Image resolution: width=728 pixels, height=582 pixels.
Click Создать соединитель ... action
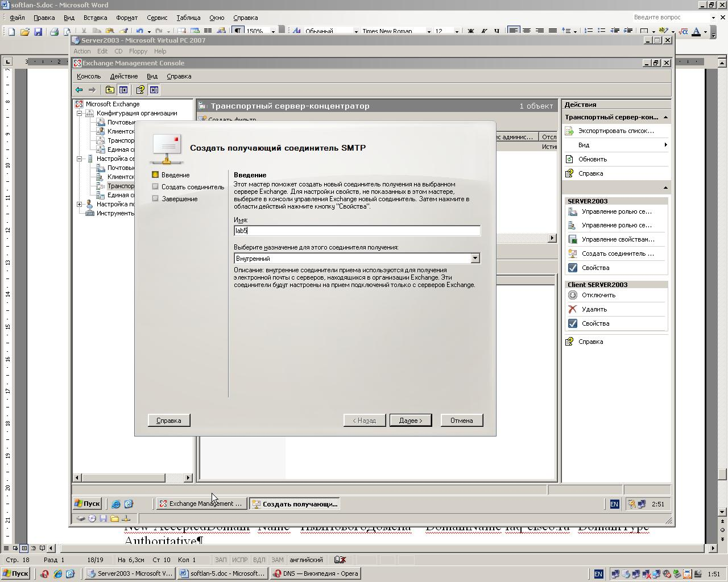click(618, 253)
